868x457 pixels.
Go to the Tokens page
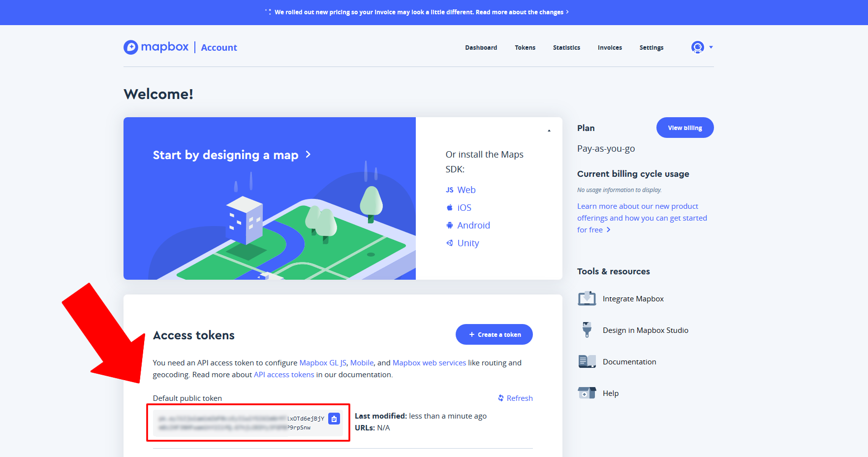[x=525, y=47]
